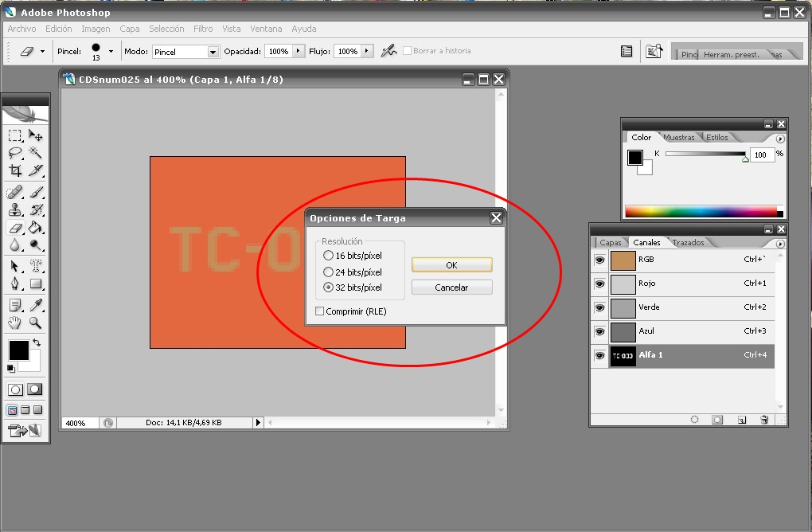Screen dimensions: 812x532
Task: Open the Selección menu
Action: pos(166,29)
